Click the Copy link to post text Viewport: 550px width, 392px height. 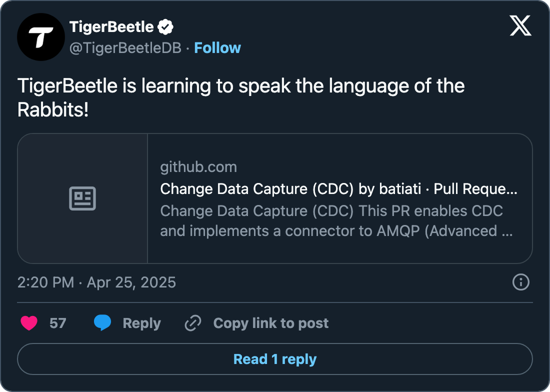[x=271, y=323]
